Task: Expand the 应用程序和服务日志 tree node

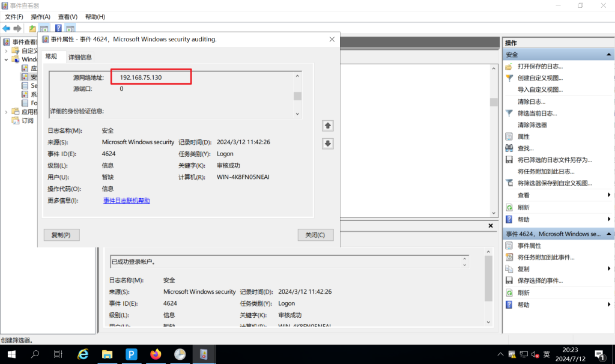Action: (7, 112)
